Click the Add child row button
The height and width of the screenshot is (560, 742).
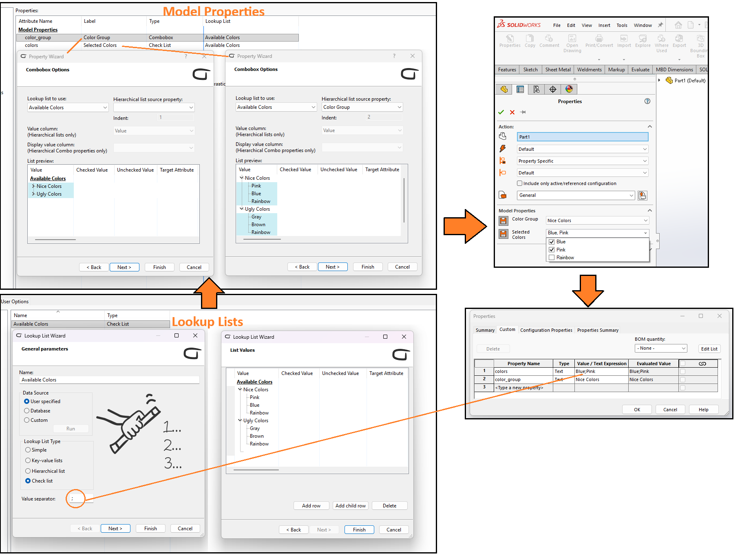pos(350,506)
